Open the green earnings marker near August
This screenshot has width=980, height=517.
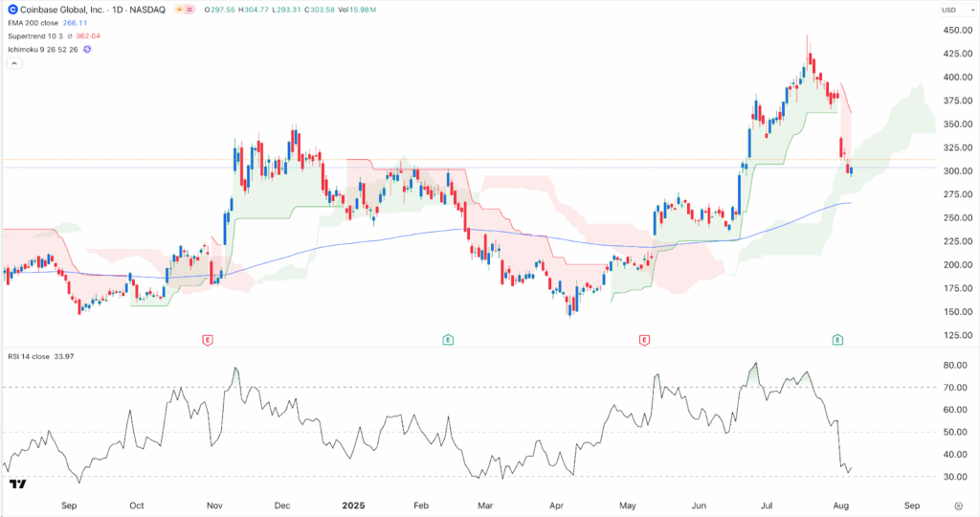pyautogui.click(x=837, y=340)
